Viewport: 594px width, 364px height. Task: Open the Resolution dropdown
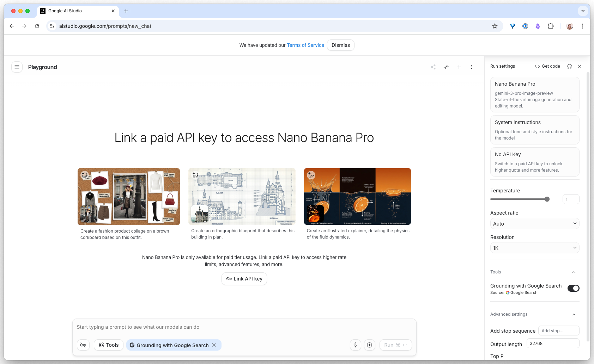(x=535, y=248)
